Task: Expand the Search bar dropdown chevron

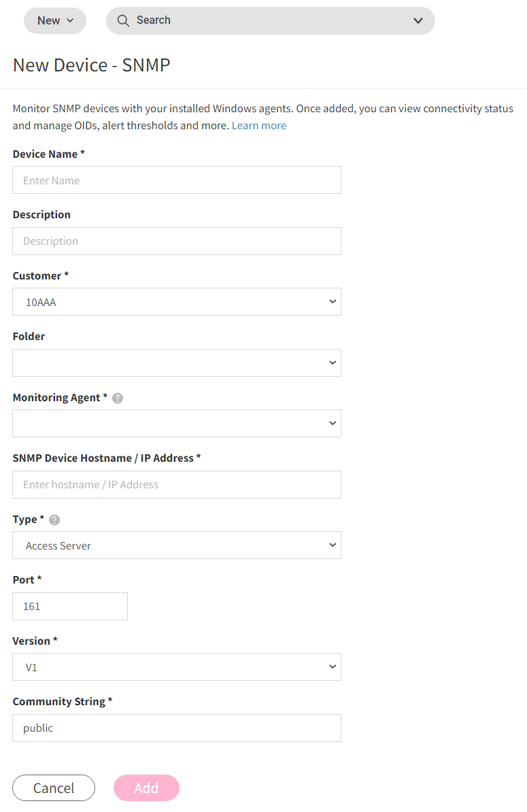Action: [418, 20]
